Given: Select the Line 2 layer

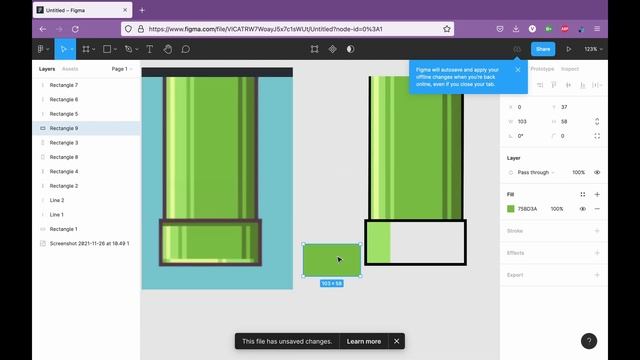Looking at the screenshot, I should point(87,200).
